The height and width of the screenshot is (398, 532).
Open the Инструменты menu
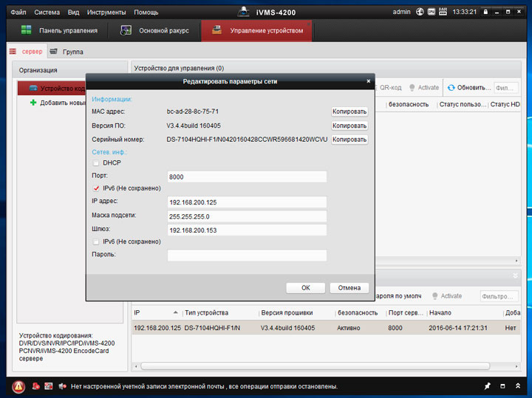pos(106,12)
